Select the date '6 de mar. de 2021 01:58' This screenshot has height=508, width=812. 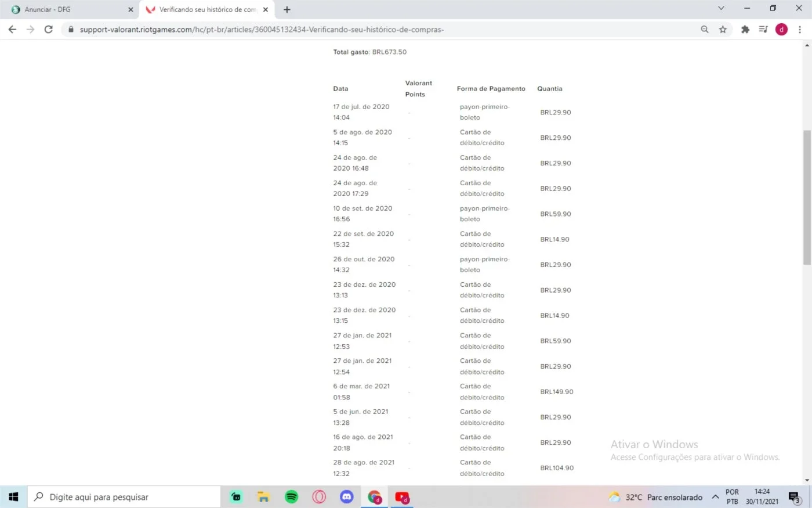click(361, 392)
